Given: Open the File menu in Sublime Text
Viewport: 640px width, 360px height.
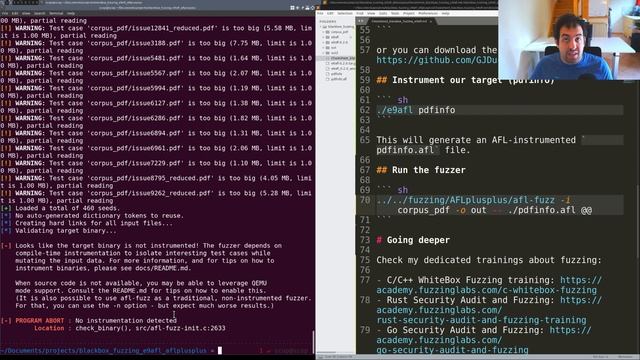Looking at the screenshot, I should [x=320, y=13].
